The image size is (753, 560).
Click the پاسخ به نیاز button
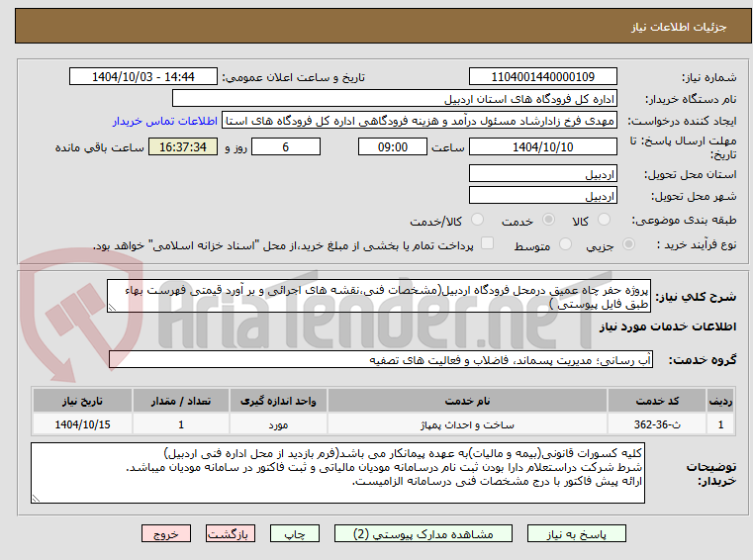[576, 533]
